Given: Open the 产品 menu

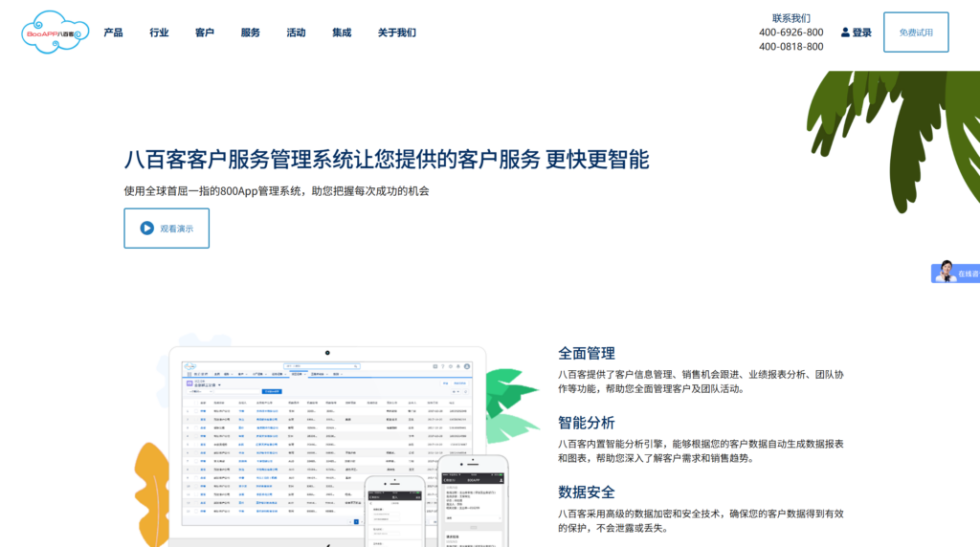Looking at the screenshot, I should coord(113,33).
